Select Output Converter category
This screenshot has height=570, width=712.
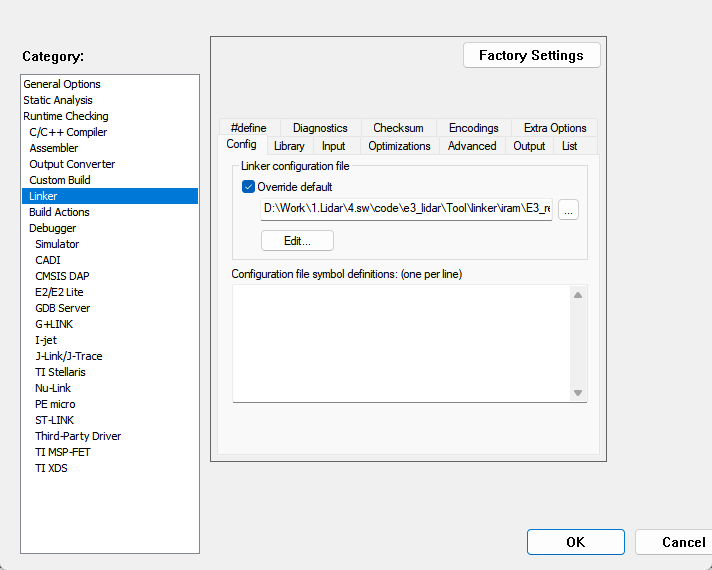pyautogui.click(x=72, y=164)
